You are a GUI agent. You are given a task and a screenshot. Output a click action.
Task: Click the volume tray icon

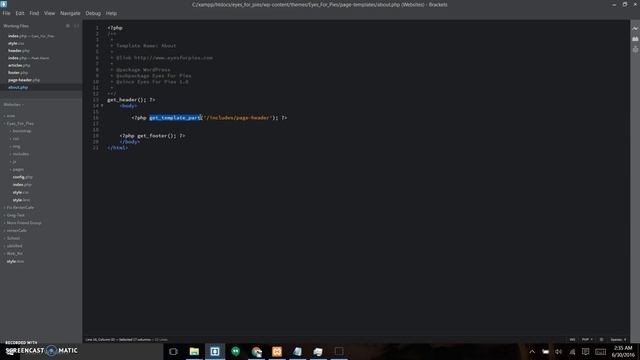(x=558, y=351)
